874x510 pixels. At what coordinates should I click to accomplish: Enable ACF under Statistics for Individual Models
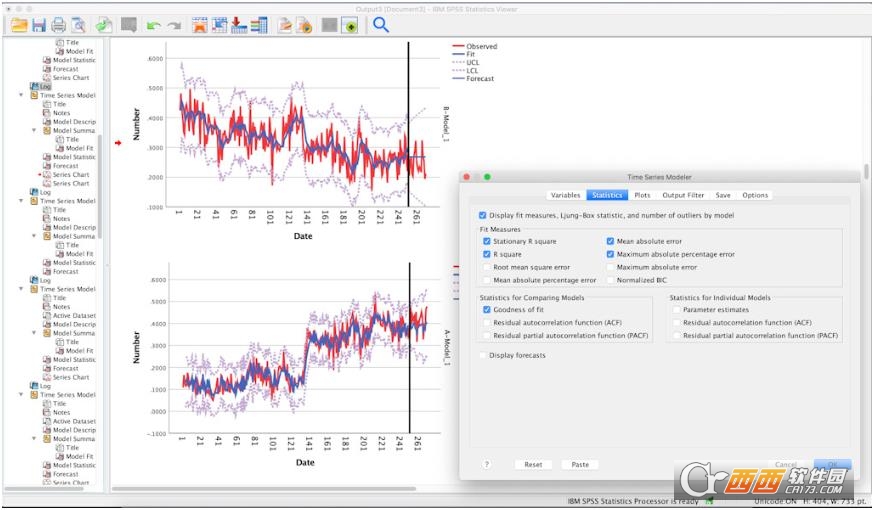pyautogui.click(x=677, y=323)
